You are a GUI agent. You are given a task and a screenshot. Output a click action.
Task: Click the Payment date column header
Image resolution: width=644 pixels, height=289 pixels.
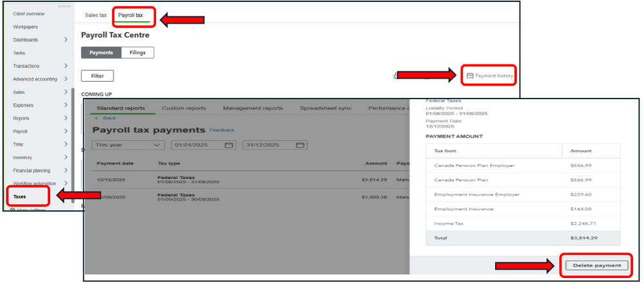coord(115,163)
